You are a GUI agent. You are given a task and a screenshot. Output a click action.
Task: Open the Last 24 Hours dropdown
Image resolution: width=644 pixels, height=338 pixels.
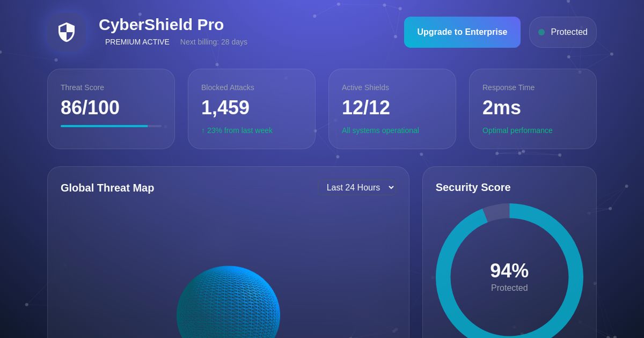pyautogui.click(x=357, y=187)
